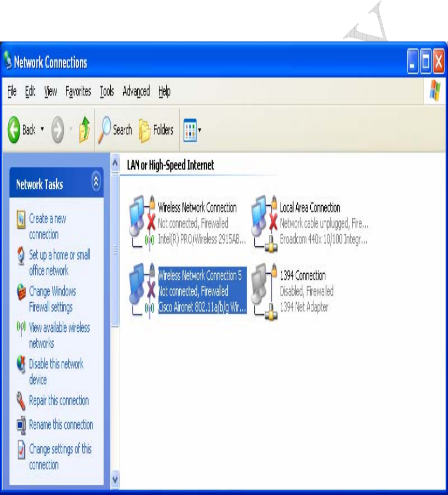Click the Windows Firewall settings icon

pyautogui.click(x=21, y=292)
